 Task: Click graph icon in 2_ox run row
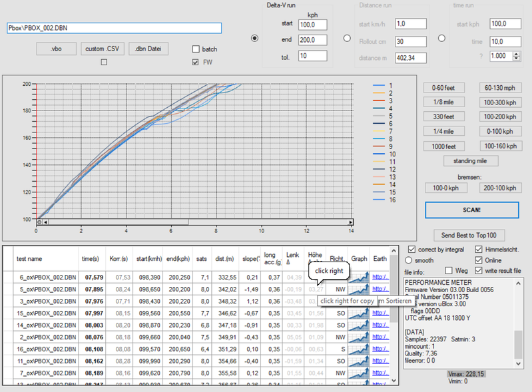tap(359, 337)
